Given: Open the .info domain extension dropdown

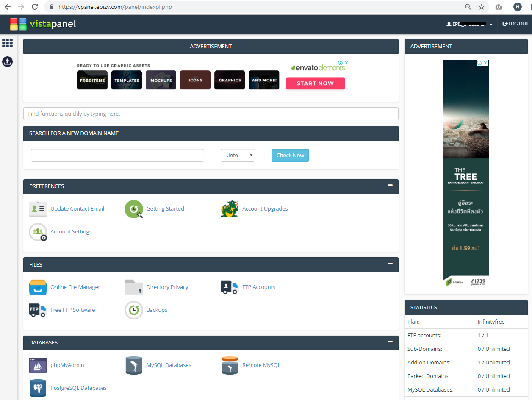Looking at the screenshot, I should pyautogui.click(x=238, y=156).
